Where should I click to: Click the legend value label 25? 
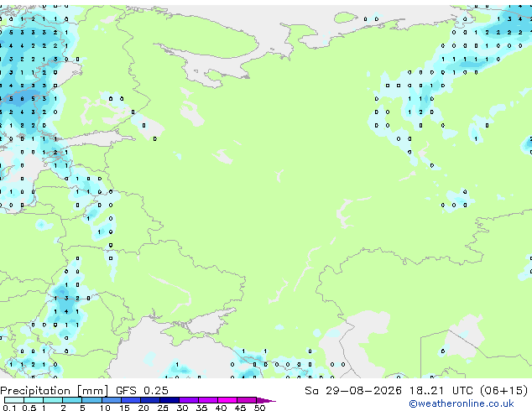[x=163, y=408]
